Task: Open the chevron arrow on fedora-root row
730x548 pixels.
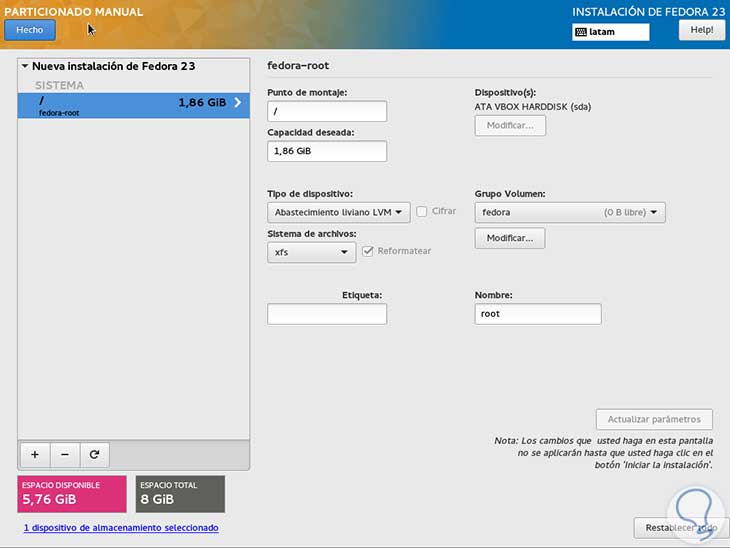Action: click(237, 102)
